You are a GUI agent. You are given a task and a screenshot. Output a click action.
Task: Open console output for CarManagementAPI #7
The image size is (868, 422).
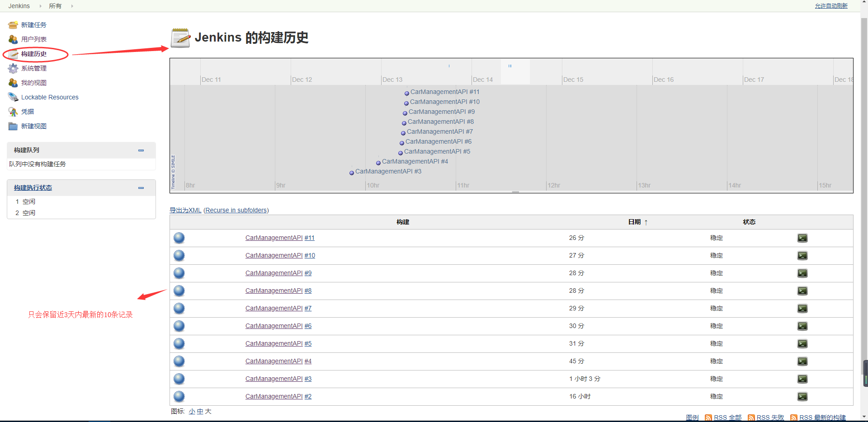[x=802, y=309]
